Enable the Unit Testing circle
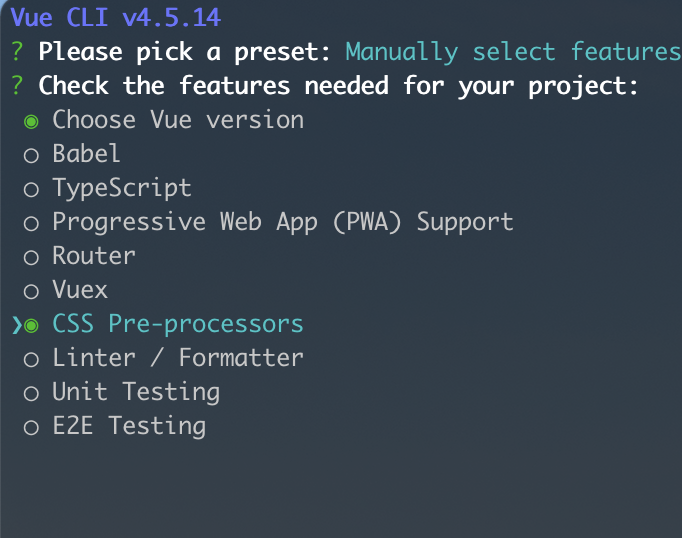 pyautogui.click(x=31, y=393)
